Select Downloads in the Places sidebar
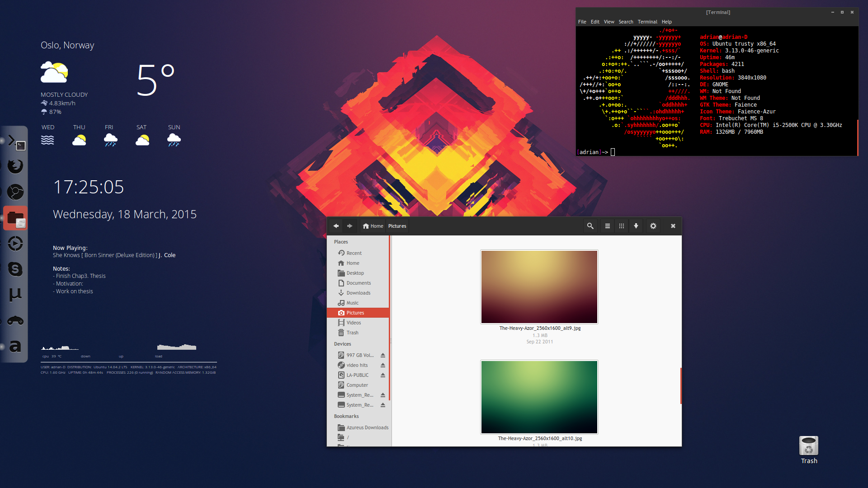 tap(358, 293)
